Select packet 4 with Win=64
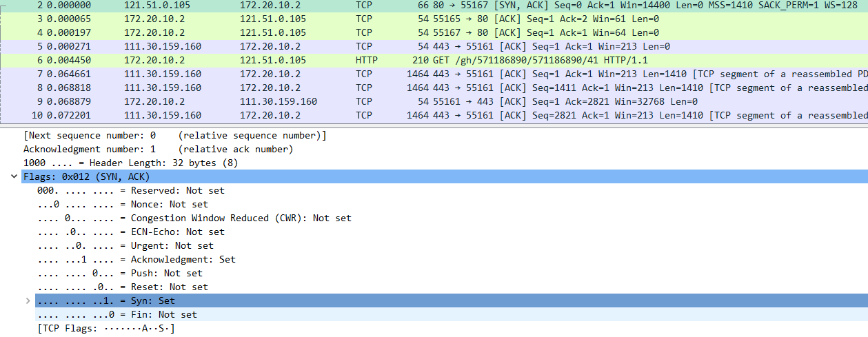 click(434, 32)
